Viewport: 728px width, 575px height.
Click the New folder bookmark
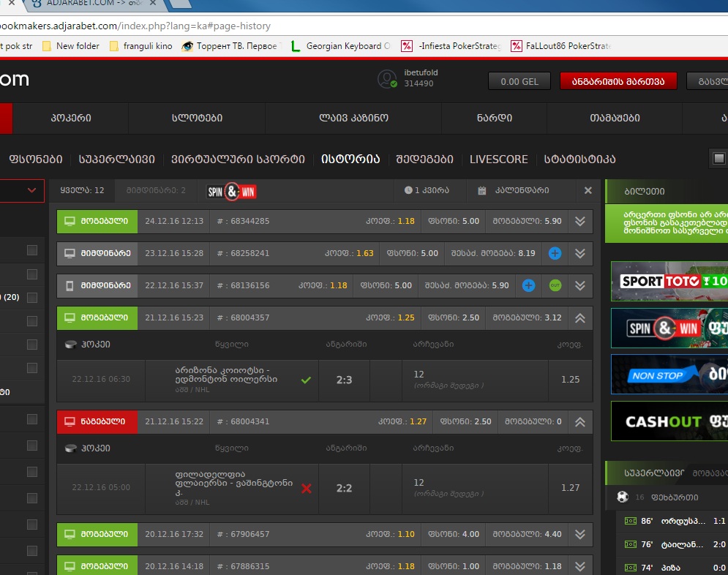click(70, 46)
